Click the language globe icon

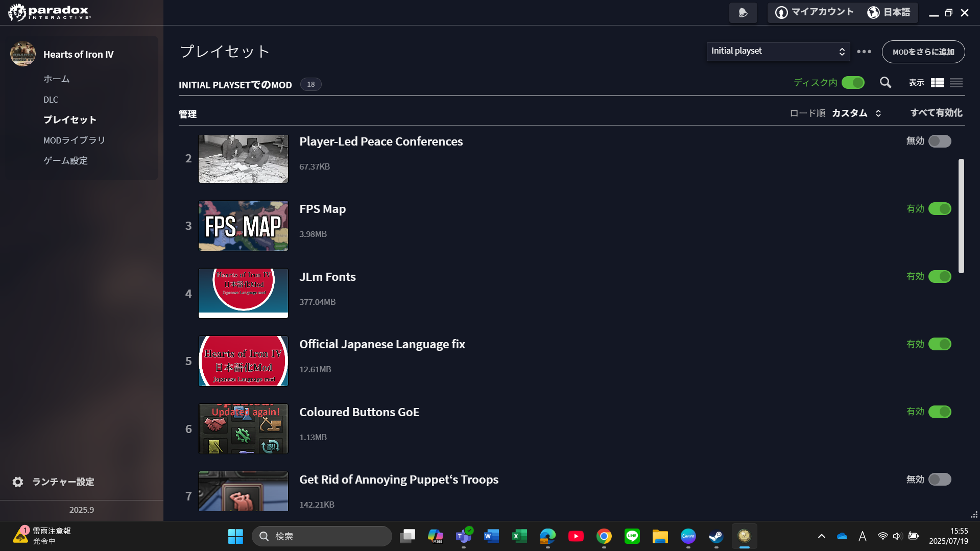coord(873,12)
